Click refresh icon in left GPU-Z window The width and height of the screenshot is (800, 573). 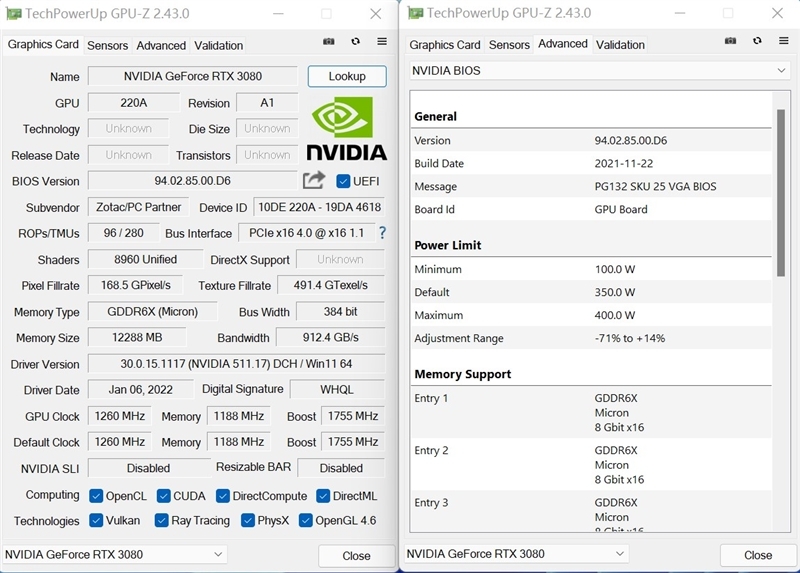coord(356,41)
